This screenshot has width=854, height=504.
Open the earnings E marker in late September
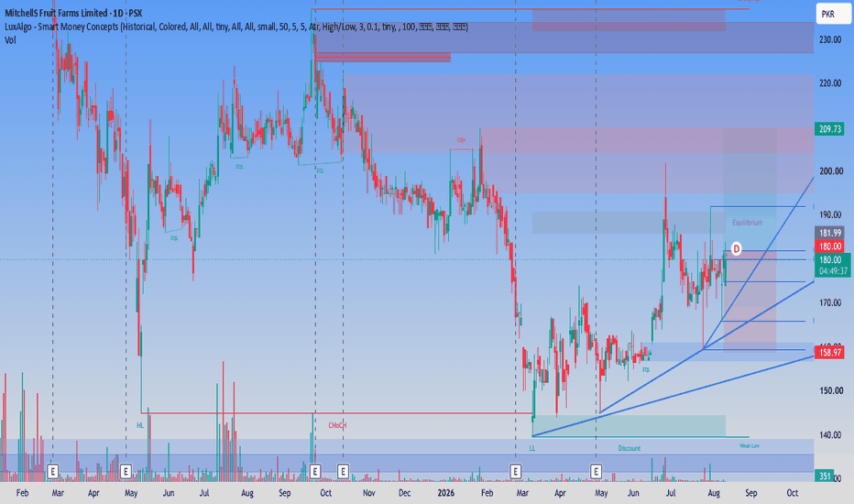pyautogui.click(x=315, y=471)
